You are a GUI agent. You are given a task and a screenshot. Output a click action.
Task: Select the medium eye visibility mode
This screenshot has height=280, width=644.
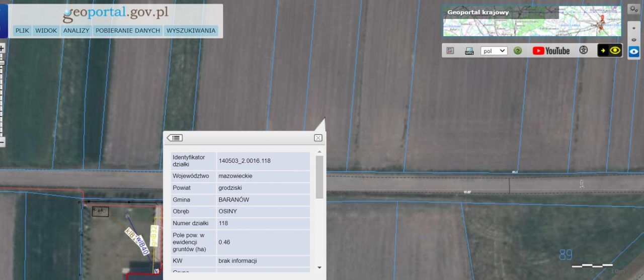[634, 40]
